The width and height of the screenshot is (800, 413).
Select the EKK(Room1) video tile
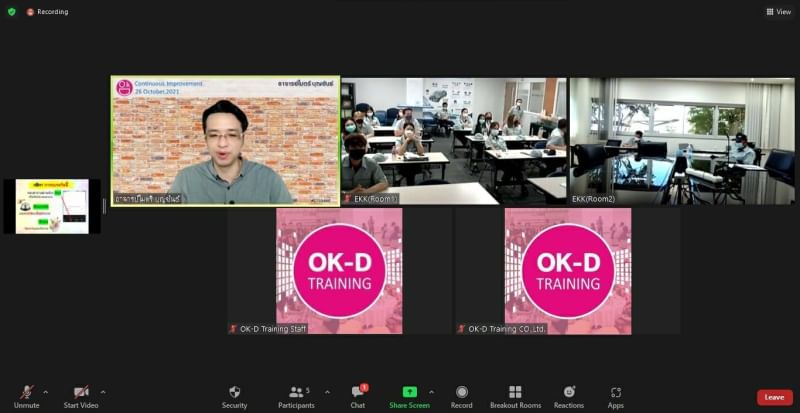tap(454, 141)
